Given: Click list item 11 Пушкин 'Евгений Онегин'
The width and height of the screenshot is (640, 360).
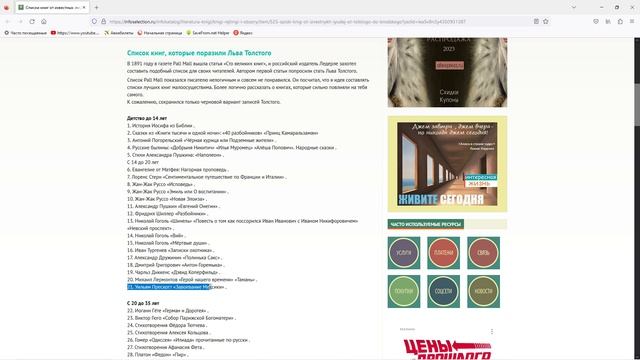Looking at the screenshot, I should pos(173,207).
